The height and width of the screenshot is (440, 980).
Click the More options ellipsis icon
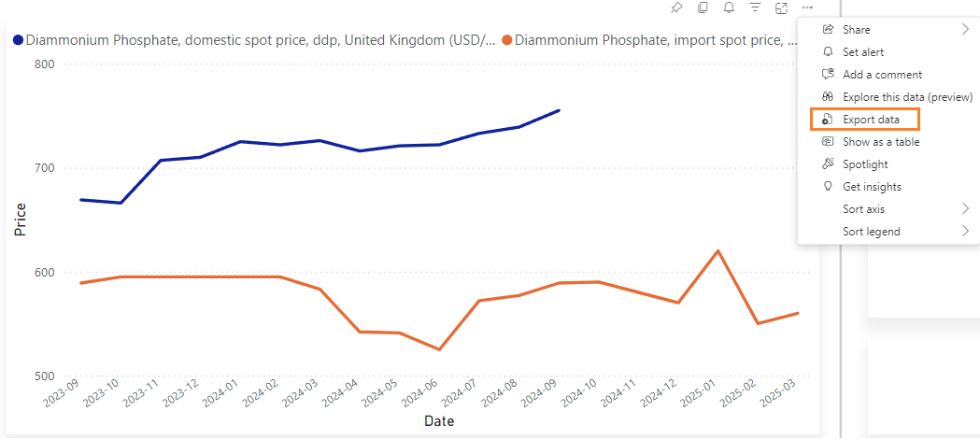[x=807, y=8]
